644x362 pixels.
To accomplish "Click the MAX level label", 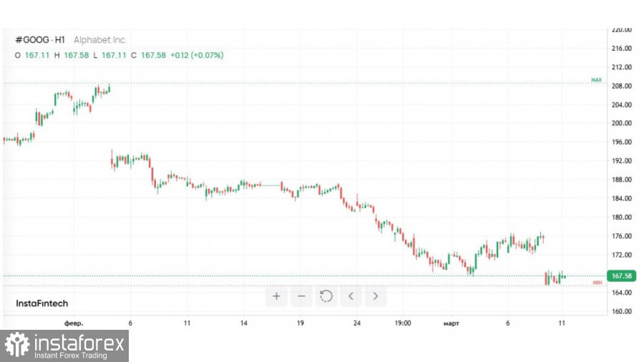I will tap(596, 80).
